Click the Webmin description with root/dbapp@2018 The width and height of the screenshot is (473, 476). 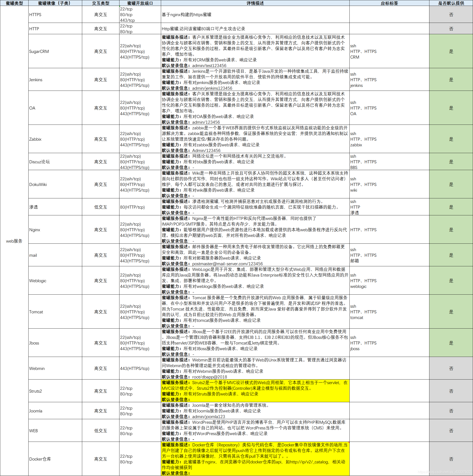(x=255, y=368)
